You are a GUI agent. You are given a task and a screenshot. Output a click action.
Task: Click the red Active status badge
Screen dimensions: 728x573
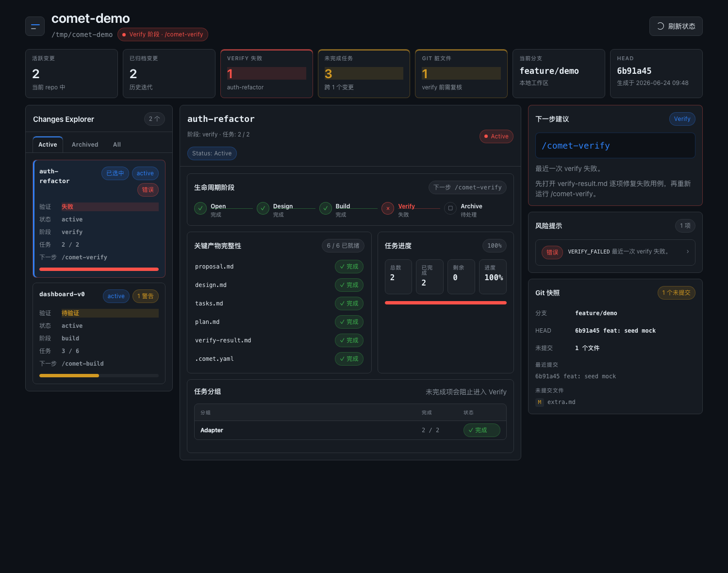(x=496, y=136)
